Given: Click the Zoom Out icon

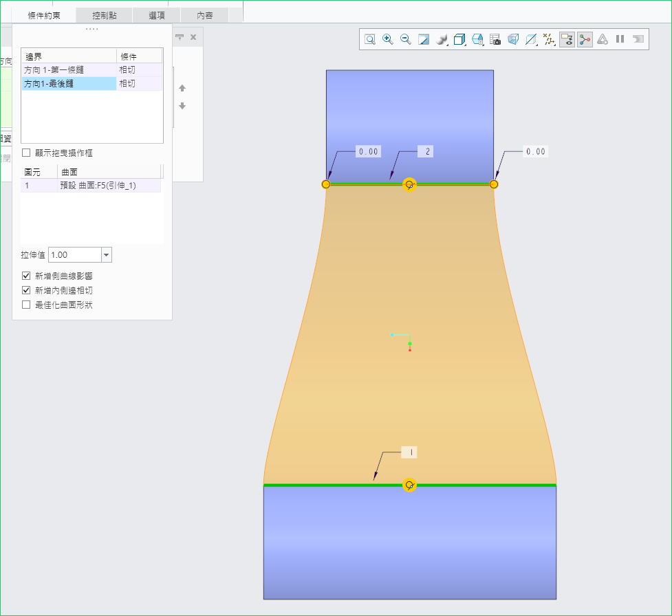Looking at the screenshot, I should [x=406, y=39].
